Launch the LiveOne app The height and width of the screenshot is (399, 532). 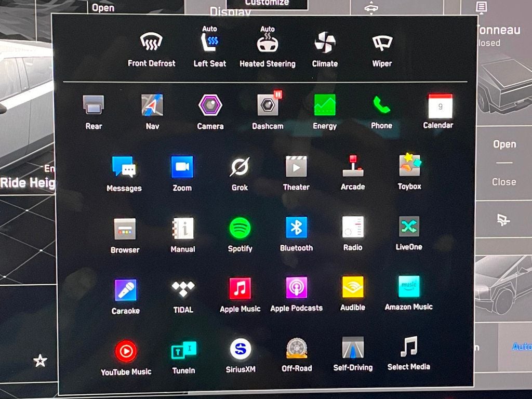[409, 233]
